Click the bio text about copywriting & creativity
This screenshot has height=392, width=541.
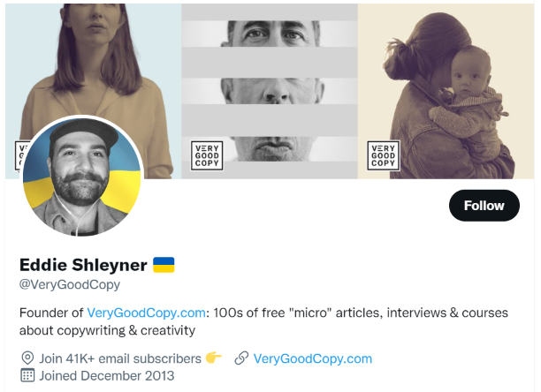(x=263, y=321)
